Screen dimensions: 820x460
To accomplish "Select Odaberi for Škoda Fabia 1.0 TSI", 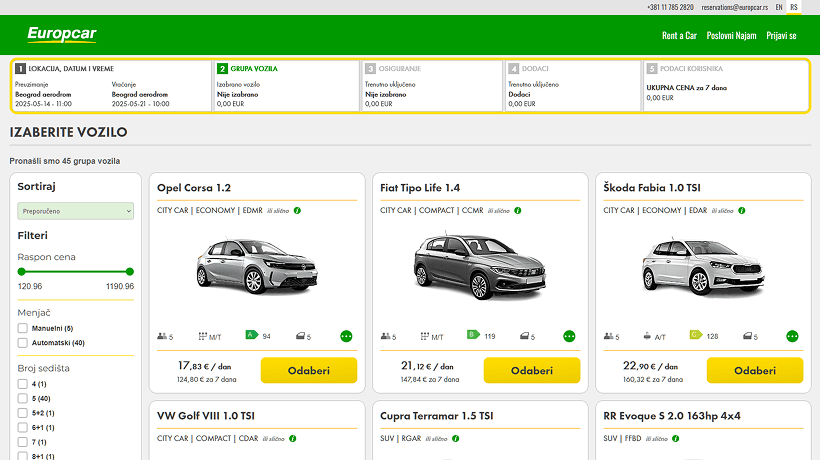I will pos(755,370).
